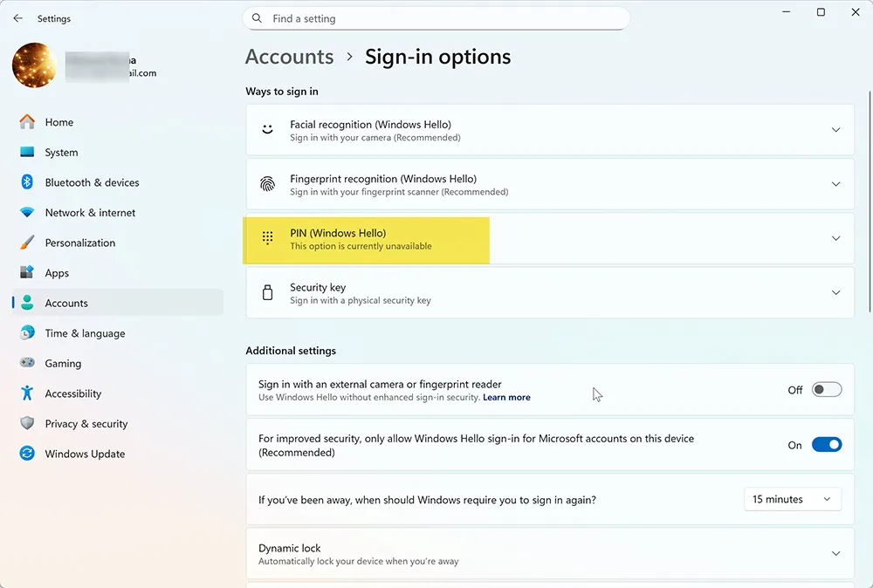Select the Gaming controller icon
Screen dimensions: 873x588
24,363
